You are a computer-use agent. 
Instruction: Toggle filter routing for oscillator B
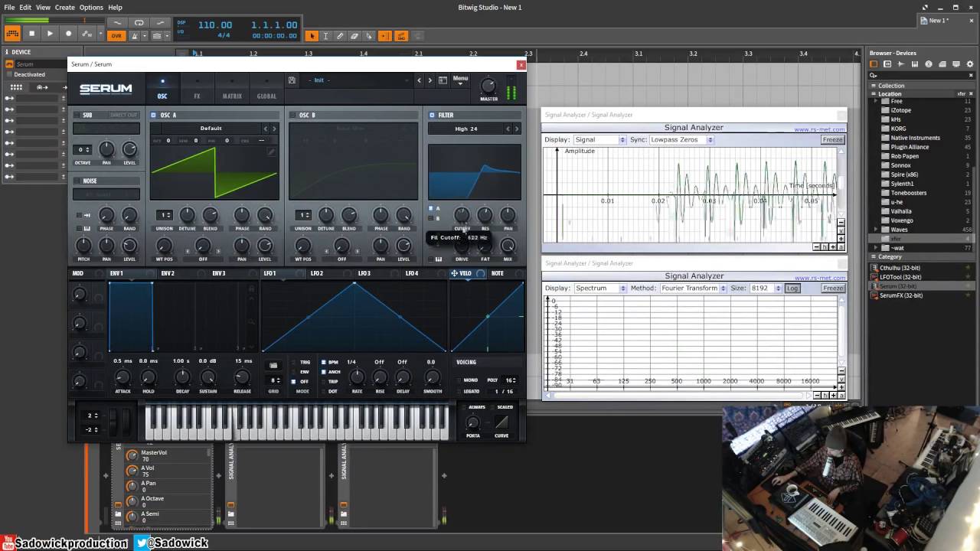(430, 219)
